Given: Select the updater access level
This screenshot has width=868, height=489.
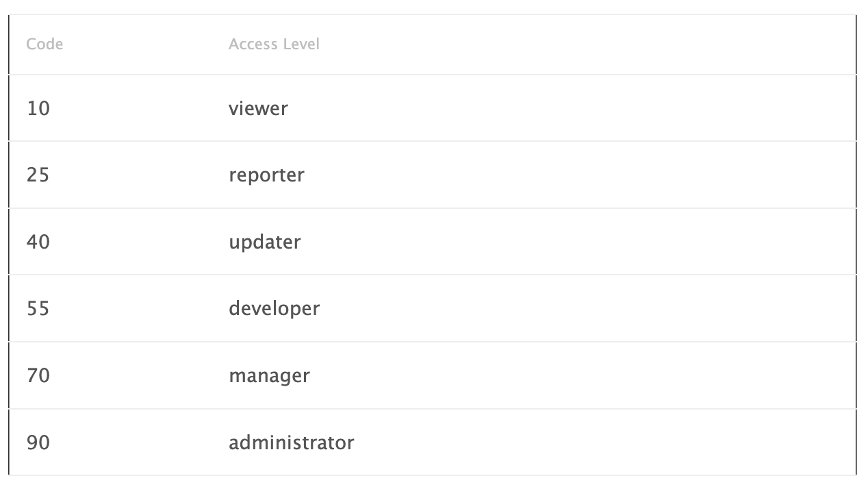Looking at the screenshot, I should coord(265,242).
